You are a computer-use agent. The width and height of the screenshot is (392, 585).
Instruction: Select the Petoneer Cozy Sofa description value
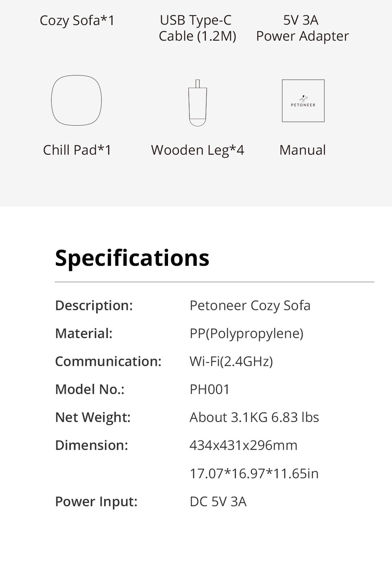pyautogui.click(x=250, y=305)
